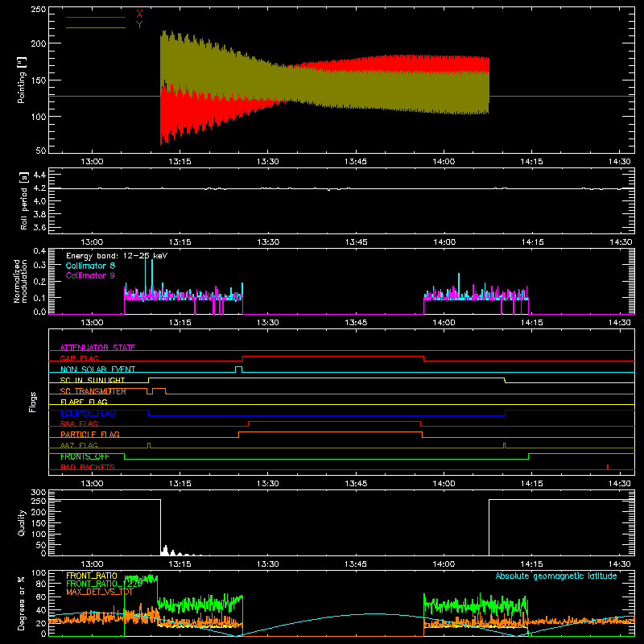Select the PARTICLE_FLAG label
Image resolution: width=644 pixels, height=644 pixels.
click(x=90, y=435)
